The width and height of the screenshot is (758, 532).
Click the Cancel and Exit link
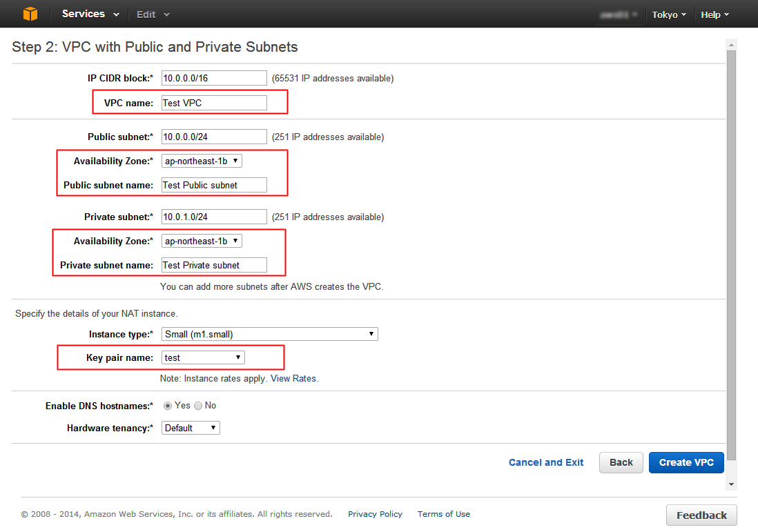(x=546, y=462)
